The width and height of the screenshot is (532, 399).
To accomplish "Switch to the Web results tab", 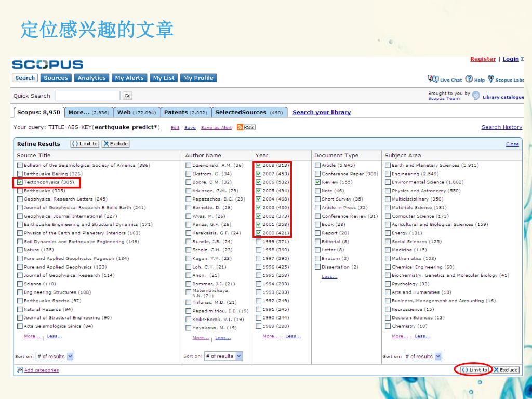I will pos(137,112).
